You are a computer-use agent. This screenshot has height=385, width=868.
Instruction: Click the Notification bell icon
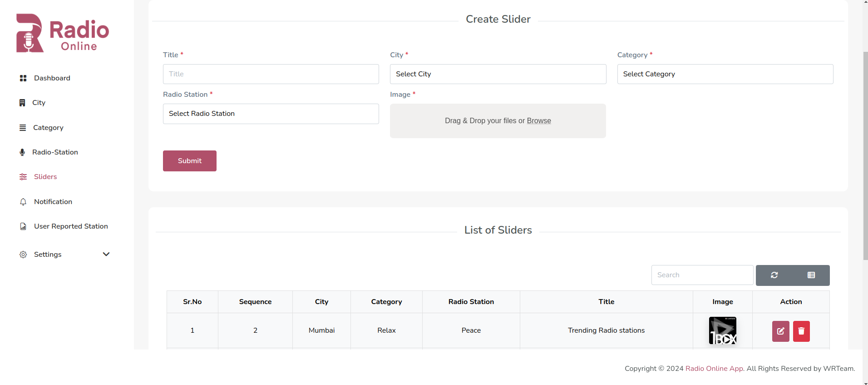coord(23,202)
